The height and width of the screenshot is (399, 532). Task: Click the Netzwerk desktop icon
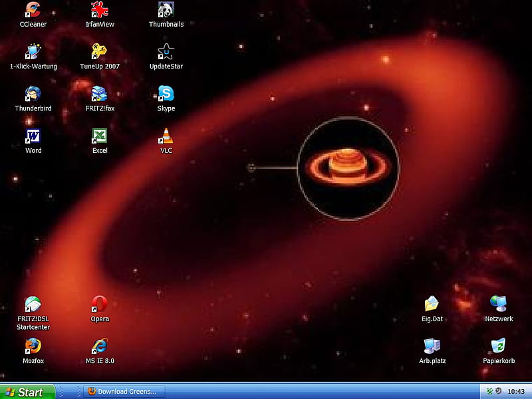[x=498, y=304]
